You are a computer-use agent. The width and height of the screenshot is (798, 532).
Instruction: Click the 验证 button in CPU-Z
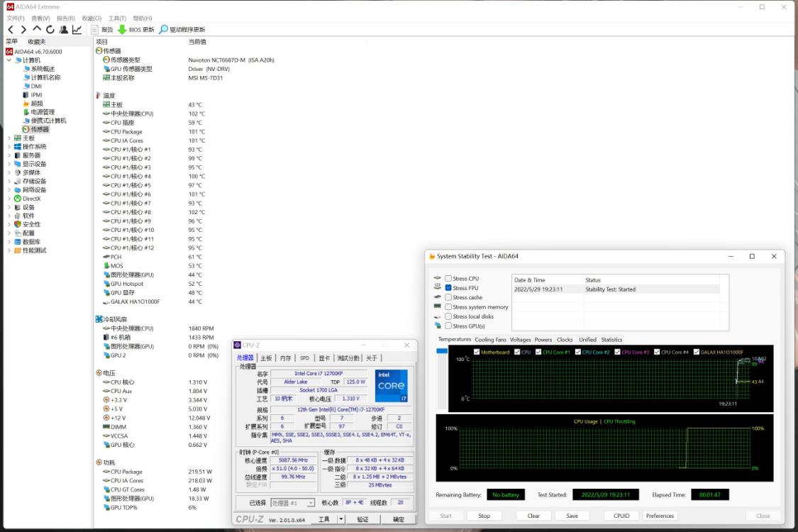point(362,519)
